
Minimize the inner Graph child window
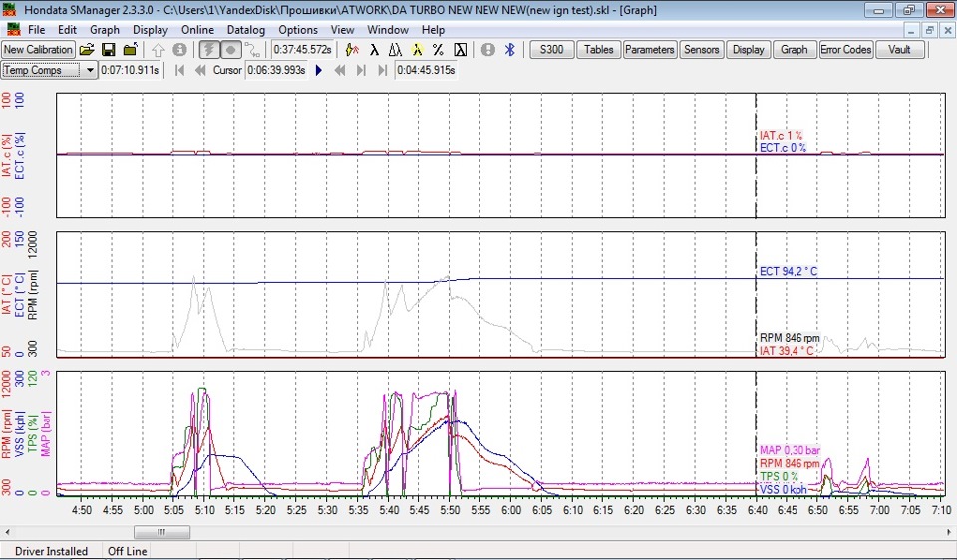click(x=912, y=30)
